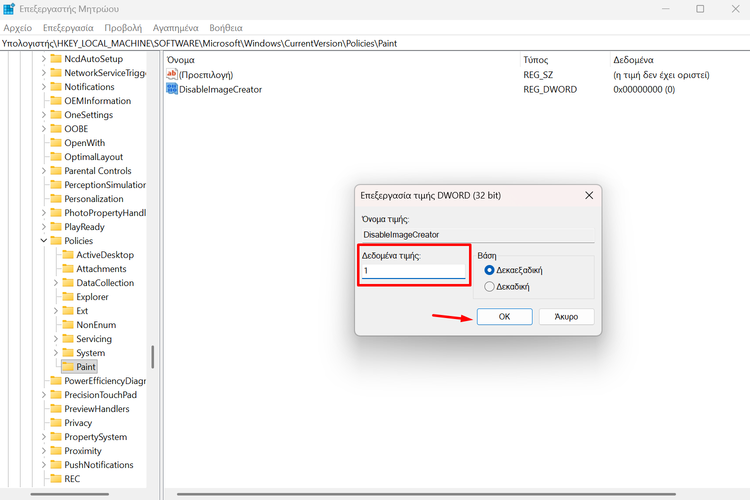Expand the DataCollection tree node
Screen dimensions: 750x500
click(x=55, y=283)
